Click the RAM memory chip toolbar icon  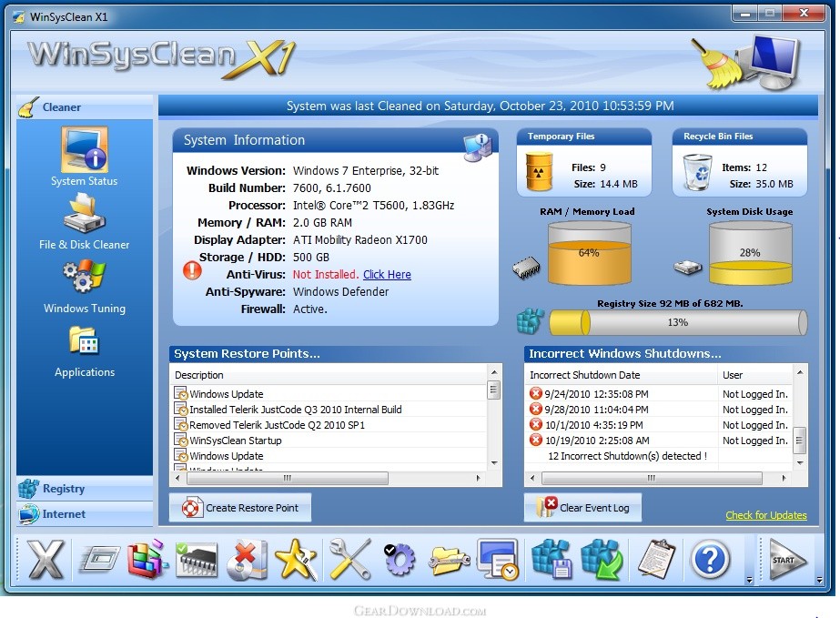pyautogui.click(x=196, y=560)
